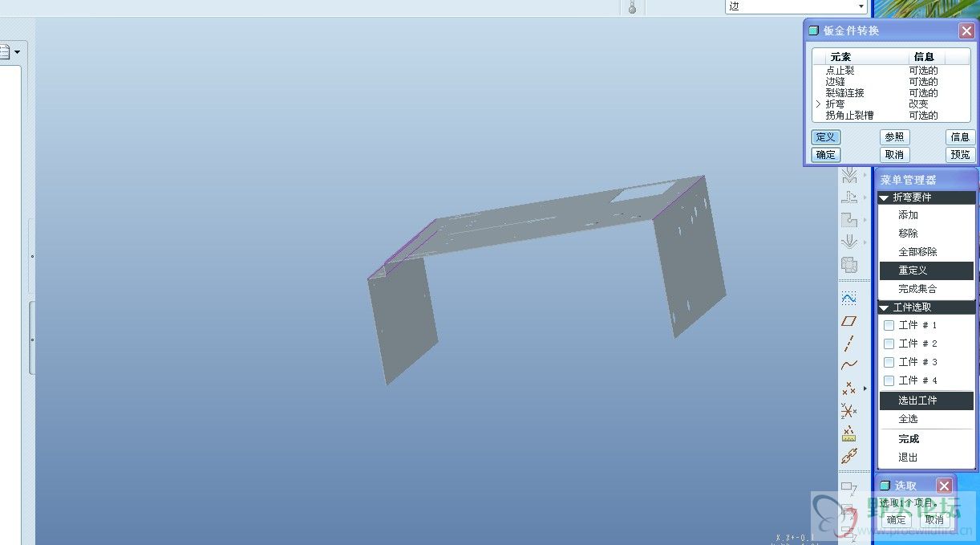Click 取消 in the 选取 dialog
This screenshot has height=545, width=980.
[x=933, y=520]
